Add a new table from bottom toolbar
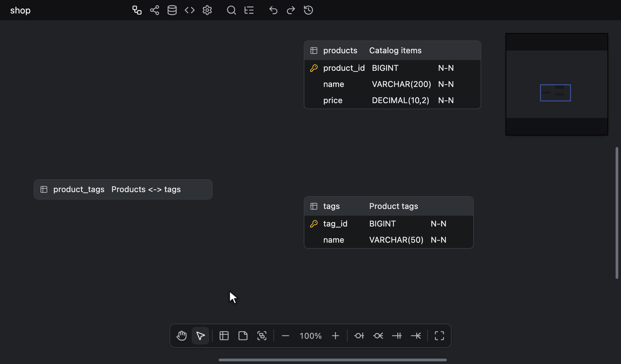Viewport: 621px width, 364px height. coord(224,336)
